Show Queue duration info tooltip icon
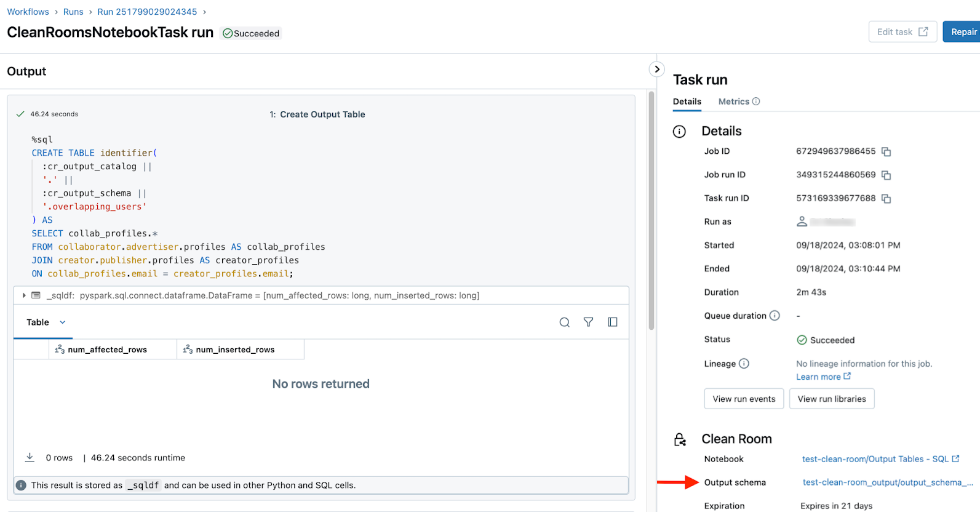Viewport: 980px width, 512px height. [775, 316]
